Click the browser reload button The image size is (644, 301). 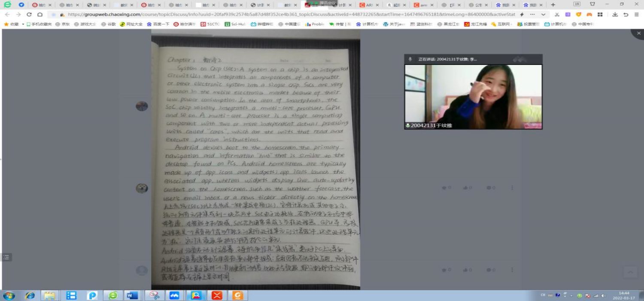(x=29, y=14)
